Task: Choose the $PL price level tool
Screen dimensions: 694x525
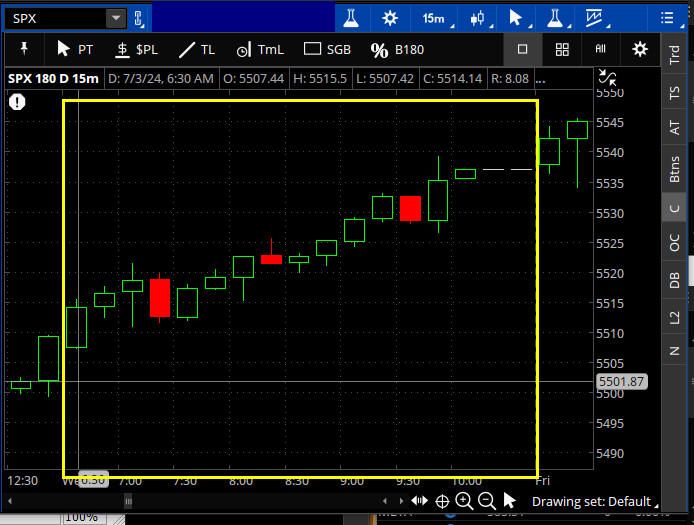Action: [136, 49]
